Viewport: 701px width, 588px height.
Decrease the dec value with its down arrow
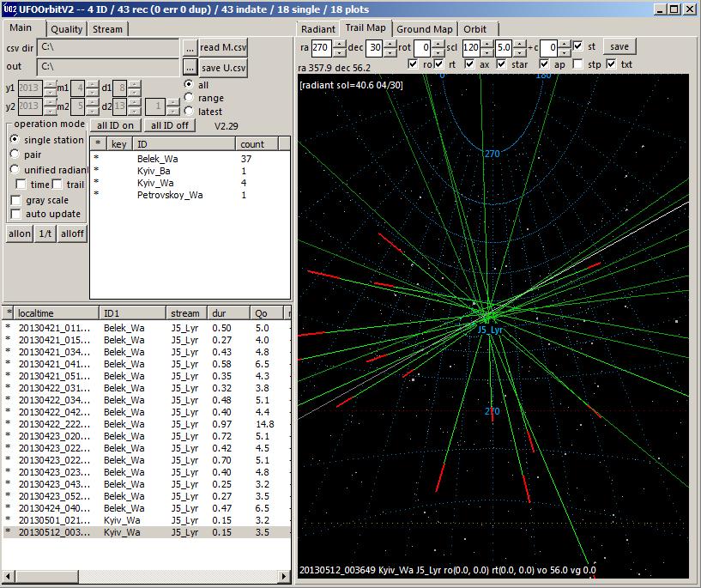pos(390,51)
